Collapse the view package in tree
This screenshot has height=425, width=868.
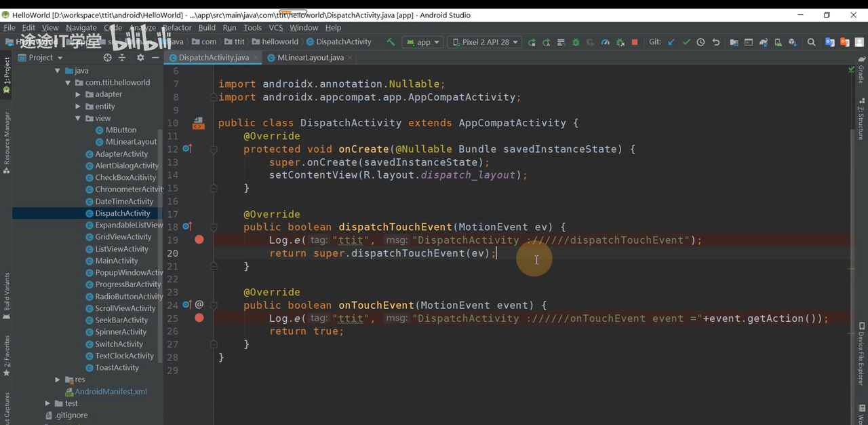coord(79,118)
